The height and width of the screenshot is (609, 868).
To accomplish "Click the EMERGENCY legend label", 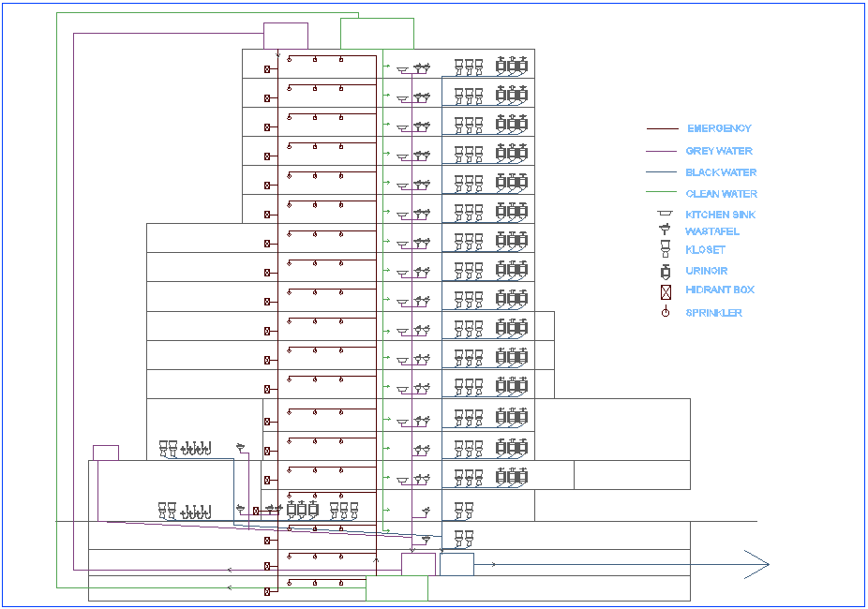I will 719,128.
